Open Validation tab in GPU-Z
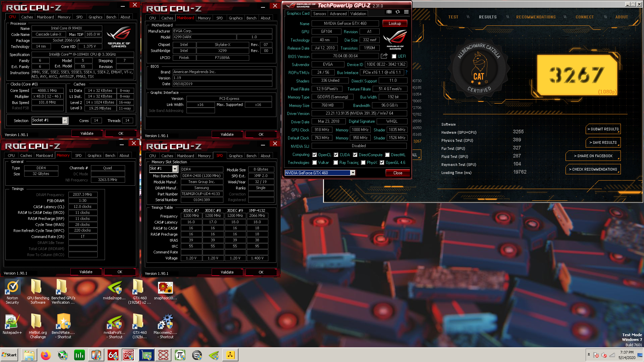Screen dimensions: 644x362 358,14
